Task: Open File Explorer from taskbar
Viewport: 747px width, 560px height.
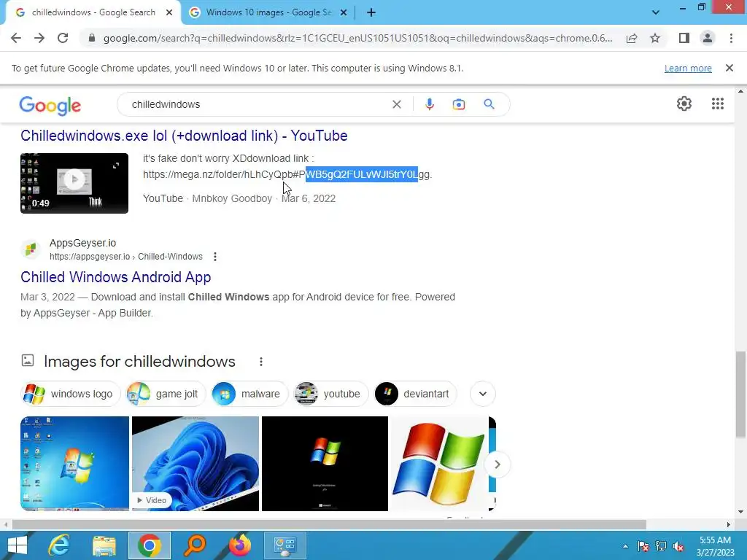Action: [x=104, y=545]
